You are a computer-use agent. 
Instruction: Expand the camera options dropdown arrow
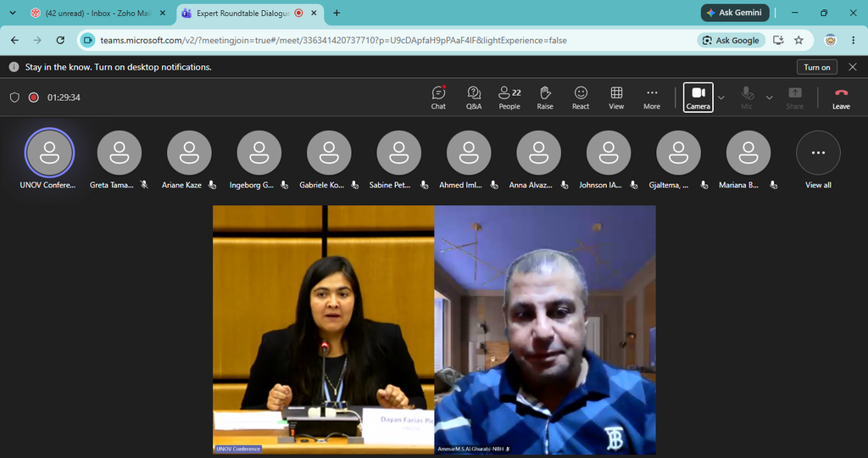(721, 98)
